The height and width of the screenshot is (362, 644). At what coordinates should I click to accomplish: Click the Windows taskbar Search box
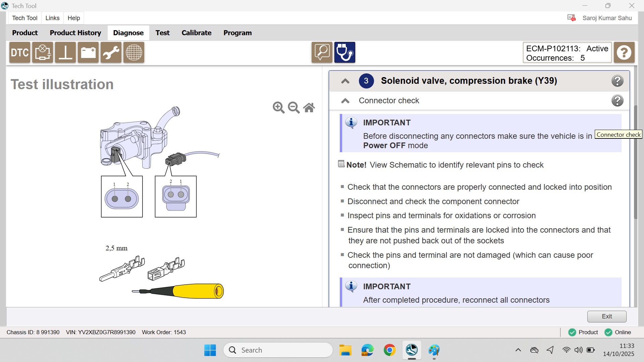[278, 350]
